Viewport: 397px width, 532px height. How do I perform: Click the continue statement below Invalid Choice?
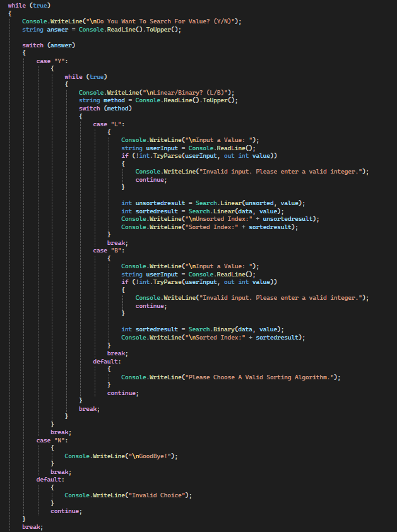(66, 511)
